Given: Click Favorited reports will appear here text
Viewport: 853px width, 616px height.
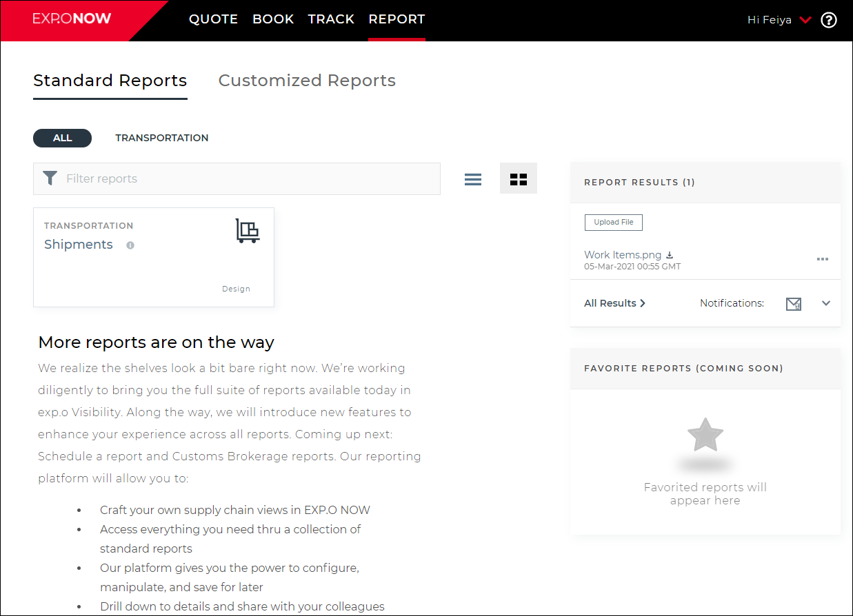Looking at the screenshot, I should [705, 494].
